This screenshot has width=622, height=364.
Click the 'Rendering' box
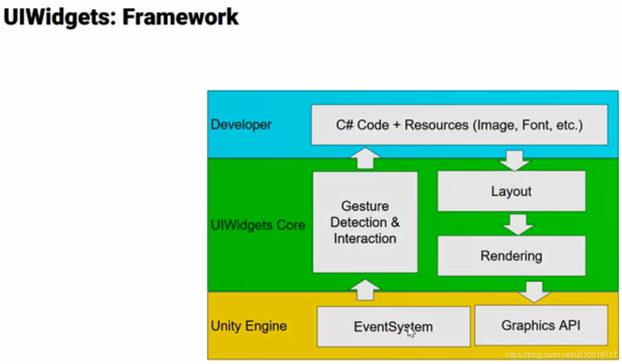(x=511, y=256)
